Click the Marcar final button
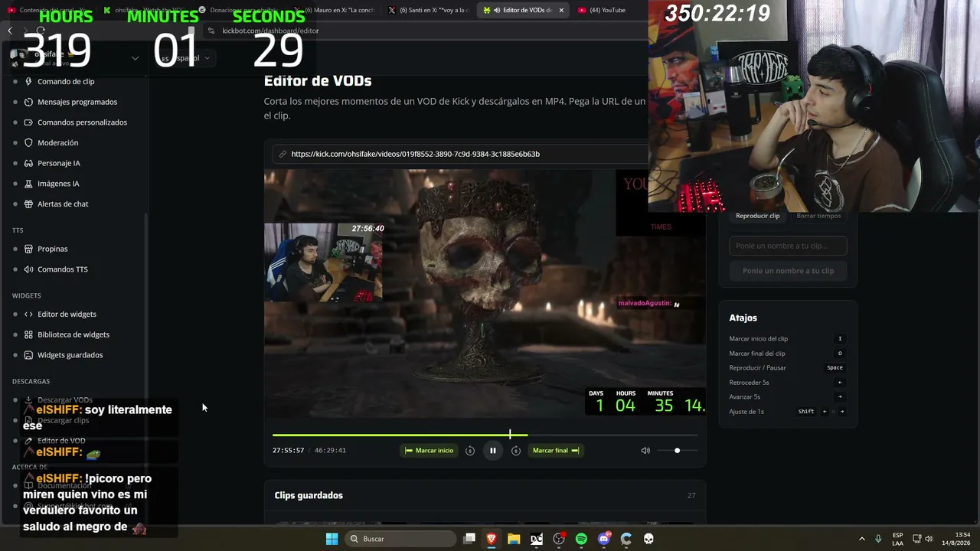The image size is (980, 551). pos(556,451)
